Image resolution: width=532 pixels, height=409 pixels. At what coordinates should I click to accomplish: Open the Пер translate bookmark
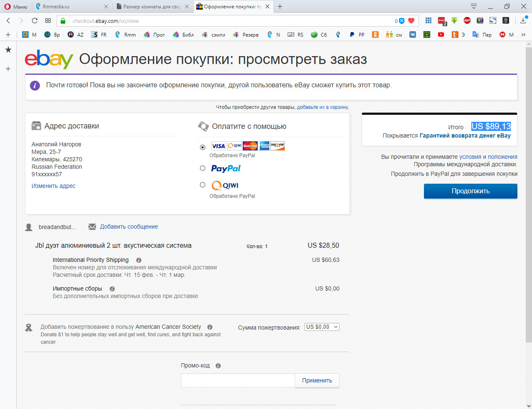(482, 34)
